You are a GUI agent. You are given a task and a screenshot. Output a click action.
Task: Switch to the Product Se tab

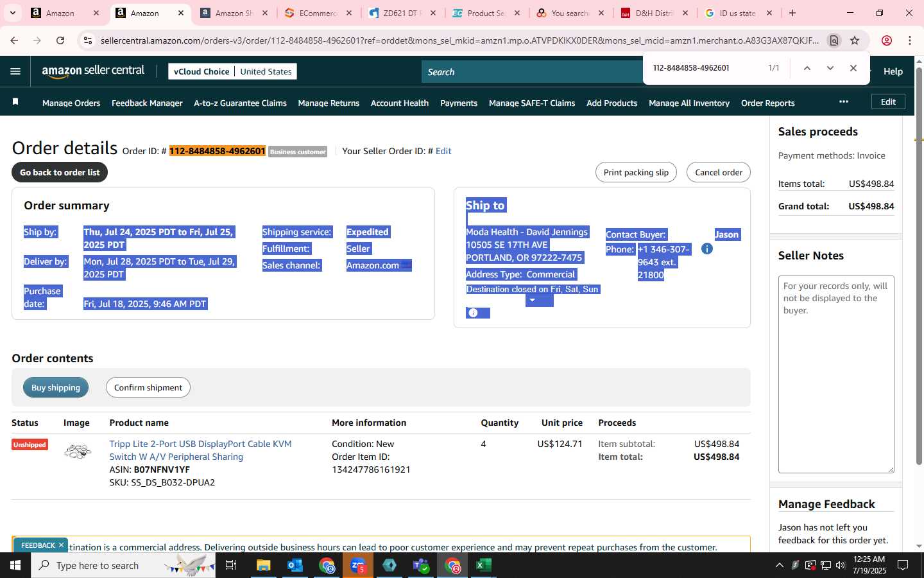pyautogui.click(x=486, y=13)
